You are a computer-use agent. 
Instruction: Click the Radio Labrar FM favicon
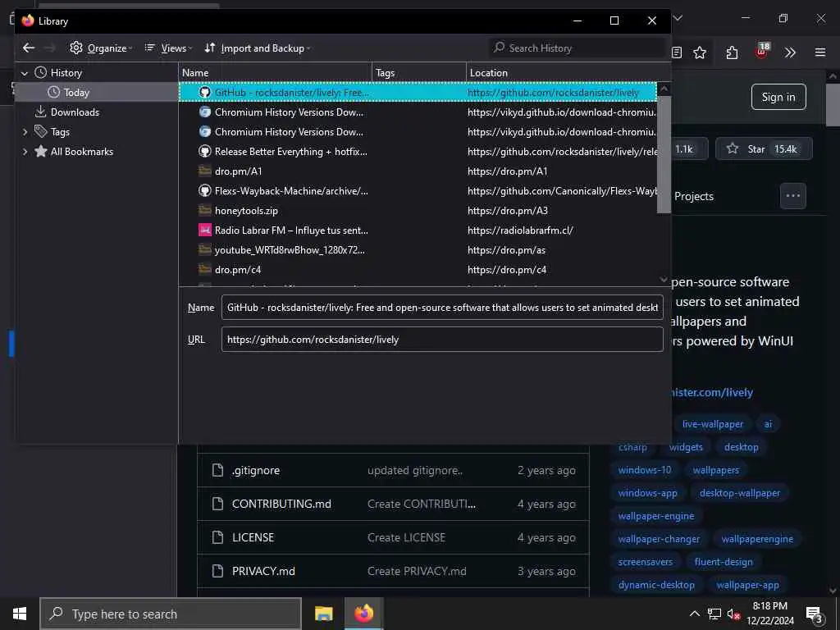[x=204, y=231]
